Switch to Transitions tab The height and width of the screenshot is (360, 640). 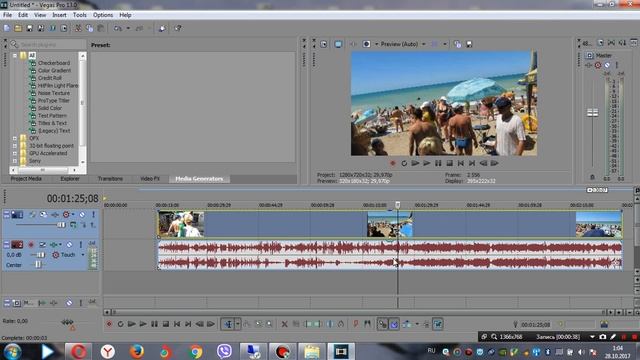tap(110, 179)
